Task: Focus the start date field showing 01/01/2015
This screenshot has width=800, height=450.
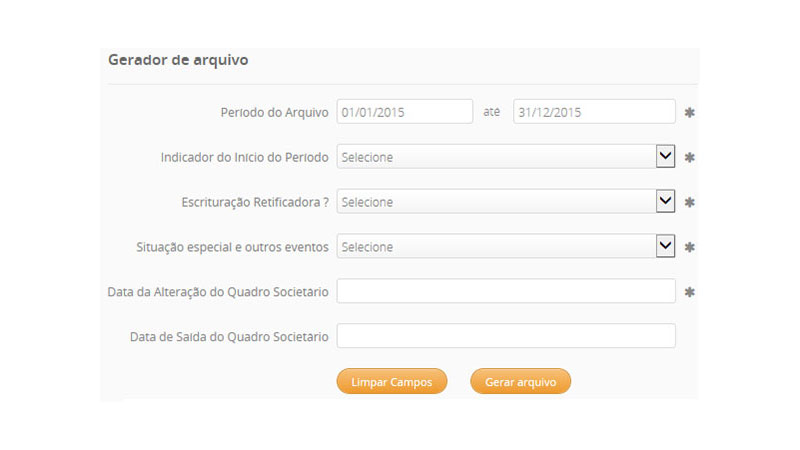Action: 404,112
